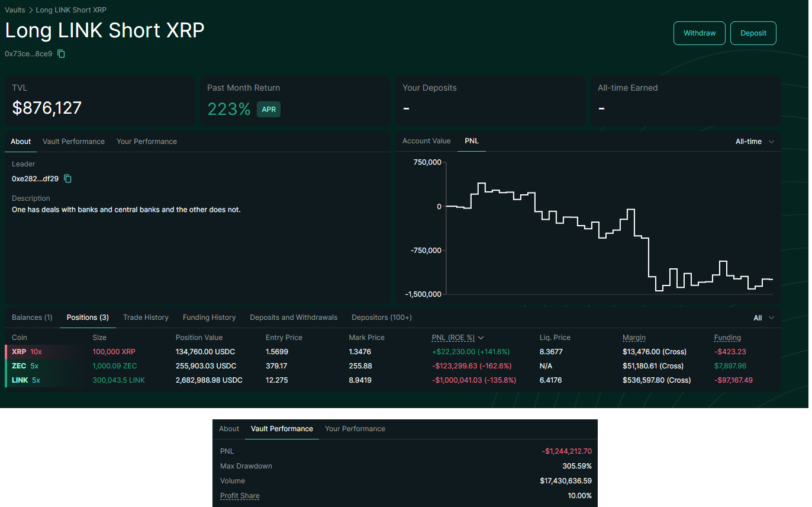Screen dimensions: 812x507
Task: Click the XRP position size 100,000 XRP
Action: point(114,352)
